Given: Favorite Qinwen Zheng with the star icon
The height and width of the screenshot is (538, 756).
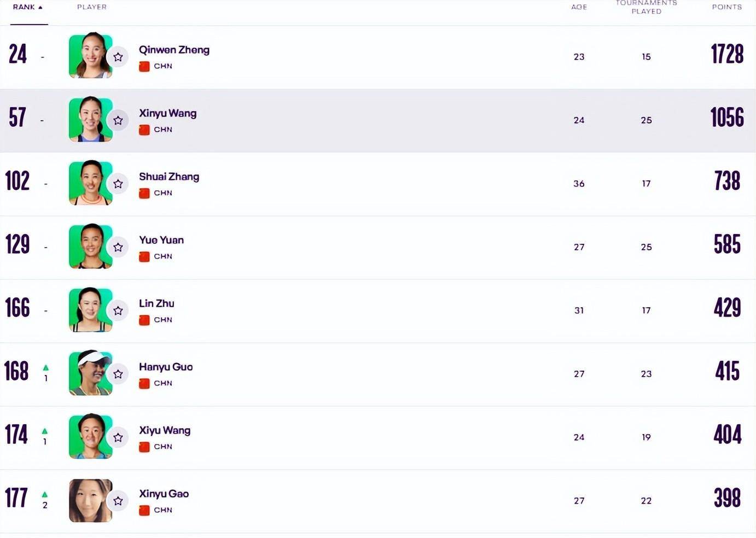Looking at the screenshot, I should click(118, 57).
